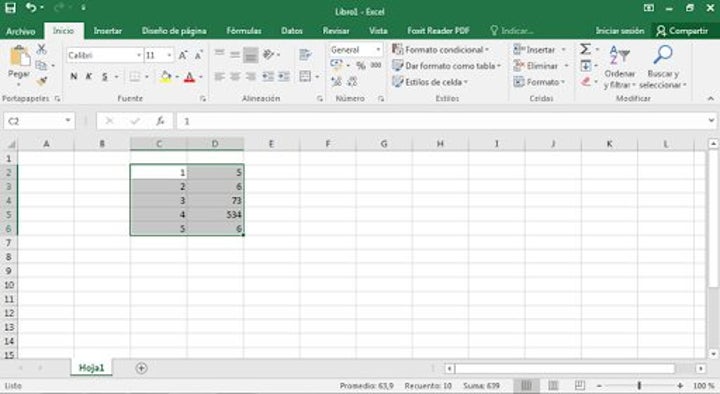The width and height of the screenshot is (720, 394).
Task: Apply thousands separator (000) style
Action: point(376,66)
